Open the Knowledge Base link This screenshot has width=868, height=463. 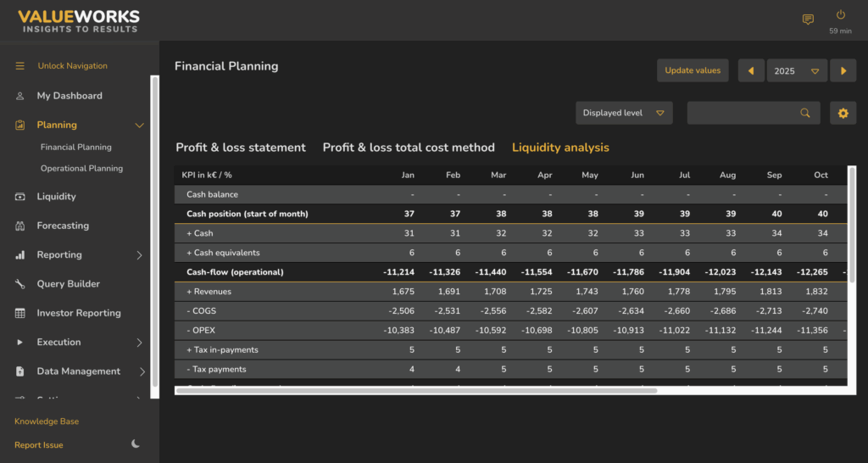click(x=47, y=421)
